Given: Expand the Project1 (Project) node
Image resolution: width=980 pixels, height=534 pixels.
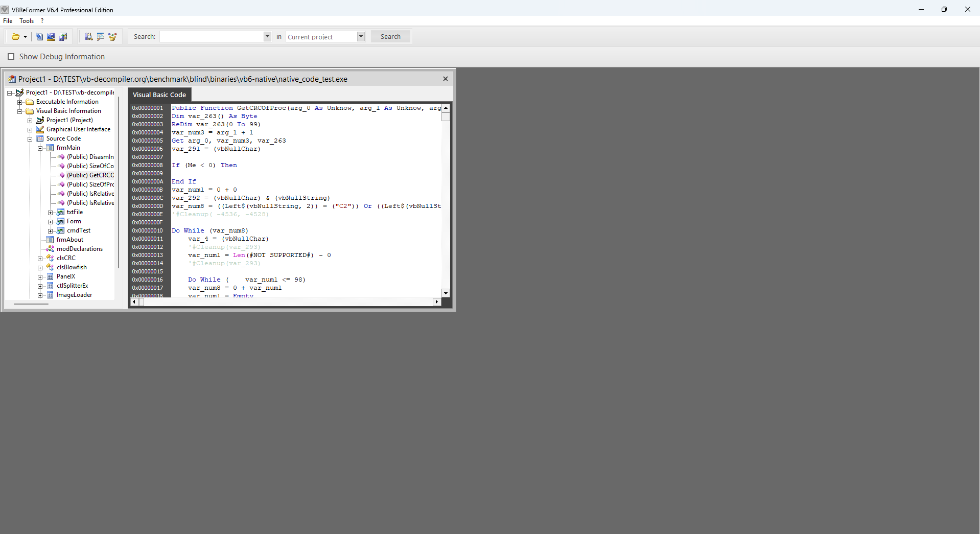Looking at the screenshot, I should (30, 121).
